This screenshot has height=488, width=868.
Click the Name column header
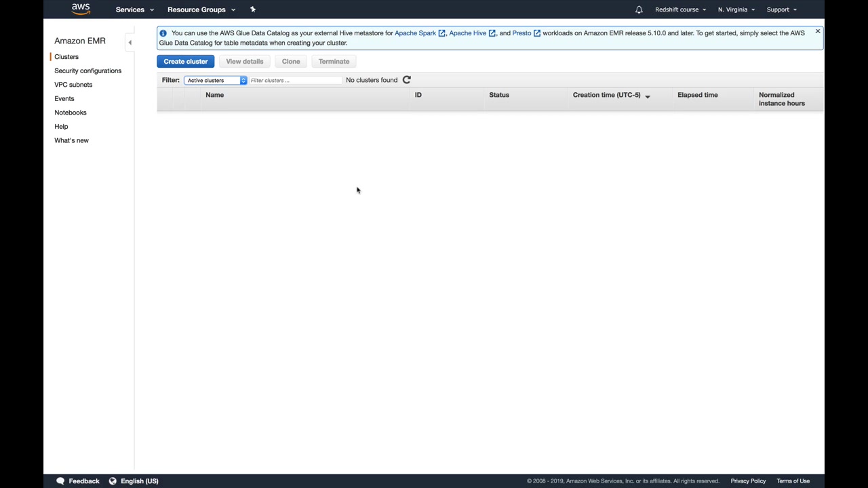pos(215,95)
